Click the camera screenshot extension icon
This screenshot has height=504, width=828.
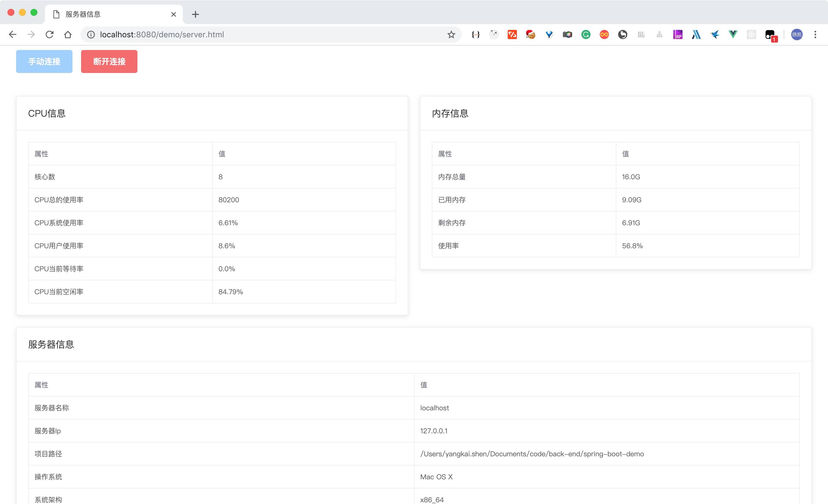click(x=567, y=34)
